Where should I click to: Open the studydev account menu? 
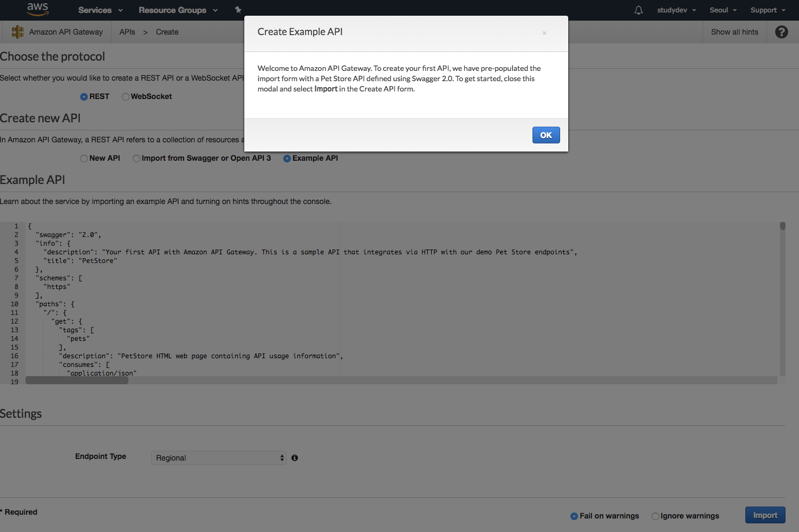click(x=677, y=10)
